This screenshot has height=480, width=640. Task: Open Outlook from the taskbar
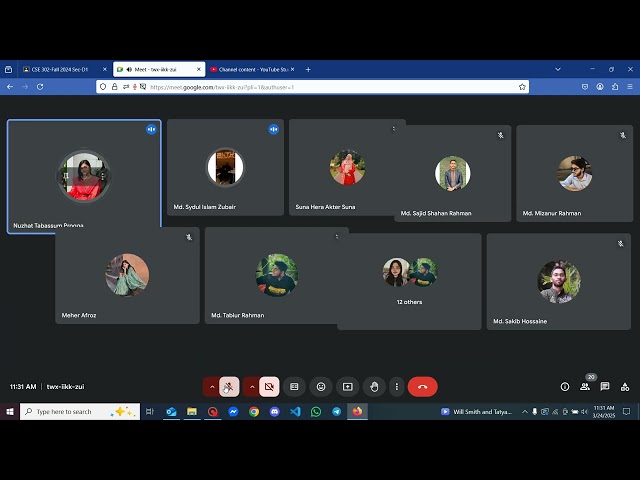pyautogui.click(x=171, y=411)
